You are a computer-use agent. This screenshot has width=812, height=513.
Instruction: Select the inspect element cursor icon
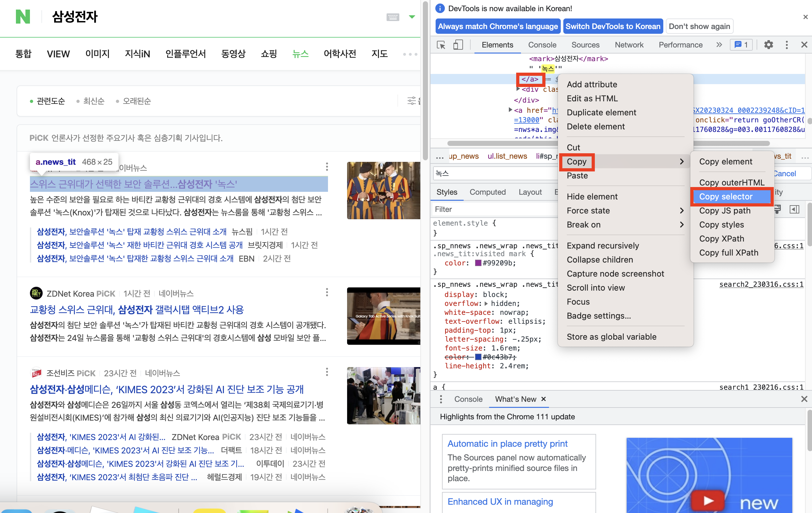(441, 45)
